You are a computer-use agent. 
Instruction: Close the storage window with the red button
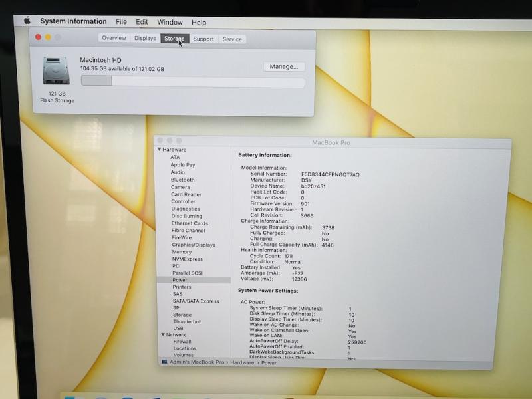point(39,37)
